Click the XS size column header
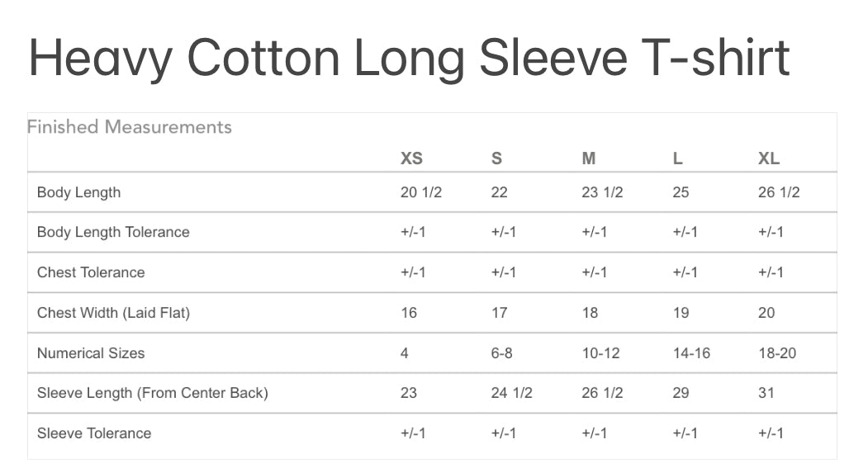The width and height of the screenshot is (868, 468). pyautogui.click(x=411, y=158)
